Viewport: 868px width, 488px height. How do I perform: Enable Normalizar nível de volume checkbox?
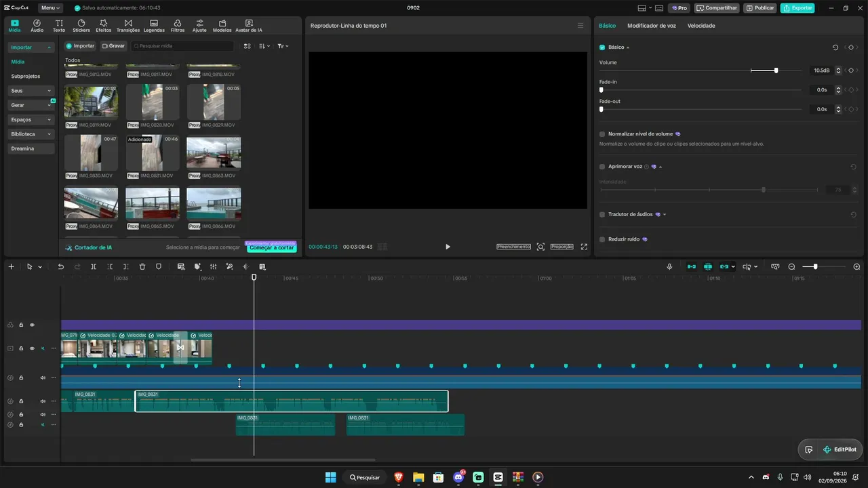click(x=602, y=134)
